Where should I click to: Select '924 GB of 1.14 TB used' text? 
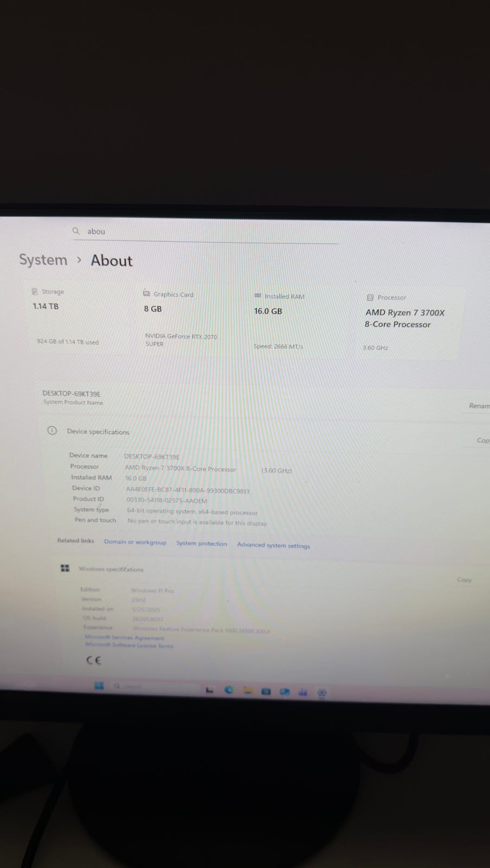[68, 342]
